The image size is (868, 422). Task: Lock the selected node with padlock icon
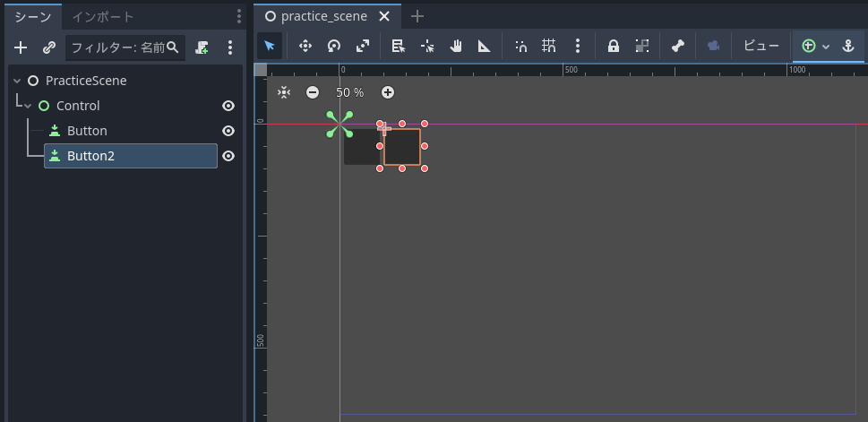click(x=614, y=46)
